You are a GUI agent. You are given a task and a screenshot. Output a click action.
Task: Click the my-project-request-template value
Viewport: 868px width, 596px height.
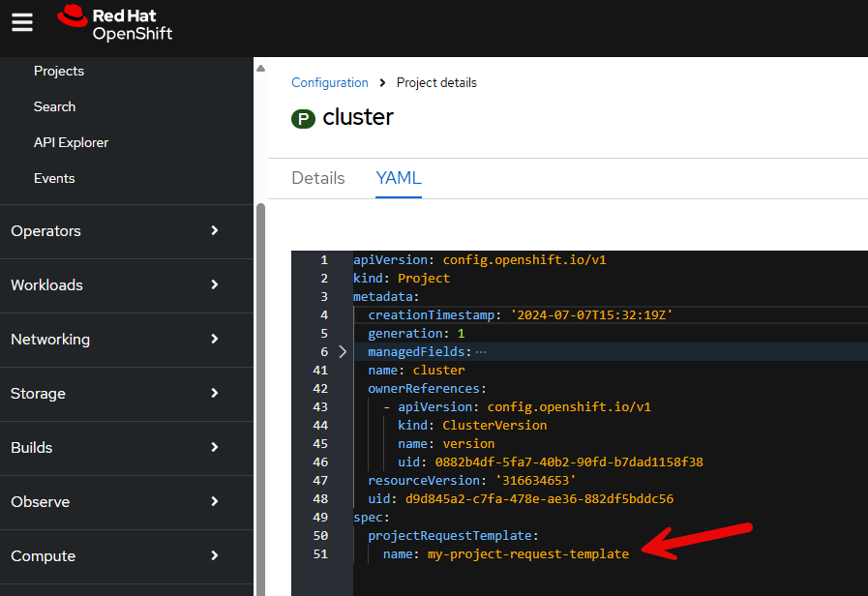(528, 554)
